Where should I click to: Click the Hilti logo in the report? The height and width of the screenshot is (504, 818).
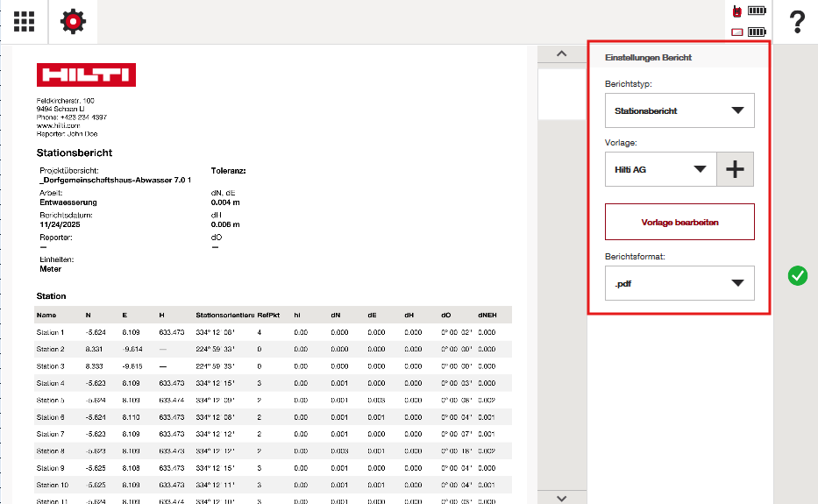[x=86, y=75]
